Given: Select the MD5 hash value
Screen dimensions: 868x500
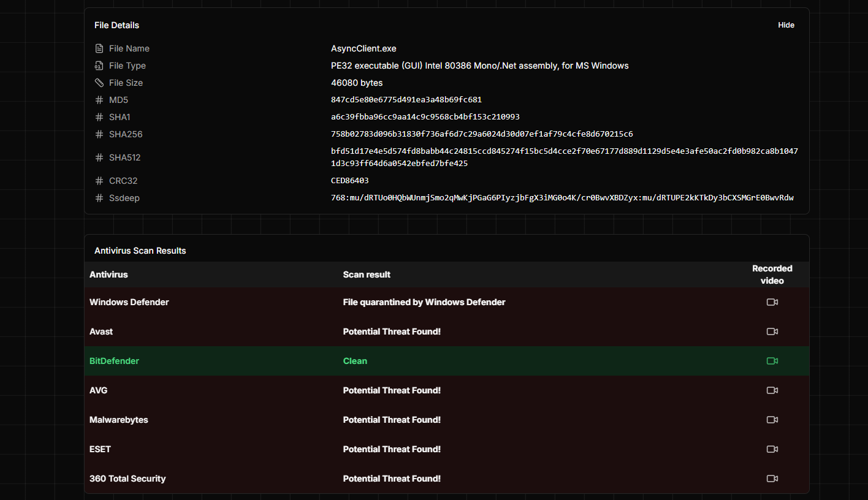Looking at the screenshot, I should [406, 100].
